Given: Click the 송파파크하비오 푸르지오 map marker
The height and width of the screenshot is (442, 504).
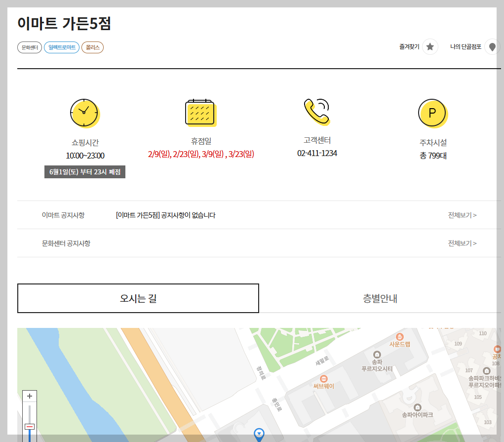Looking at the screenshot, I should 487,371.
